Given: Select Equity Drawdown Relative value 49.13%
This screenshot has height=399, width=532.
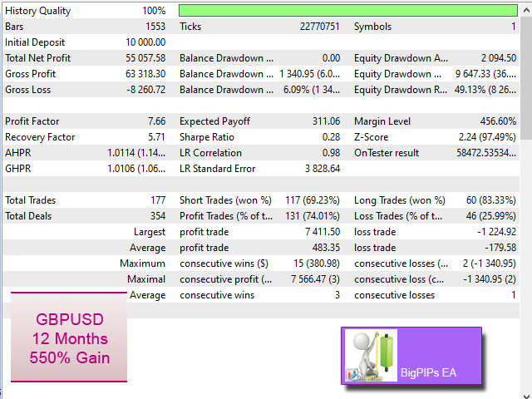Looking at the screenshot, I should 485,90.
